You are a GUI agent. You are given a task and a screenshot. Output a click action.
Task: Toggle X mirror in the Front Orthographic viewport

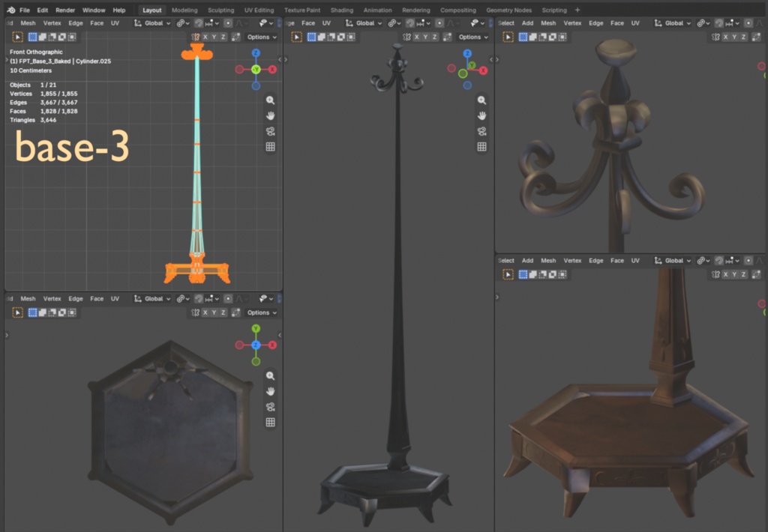(x=205, y=37)
